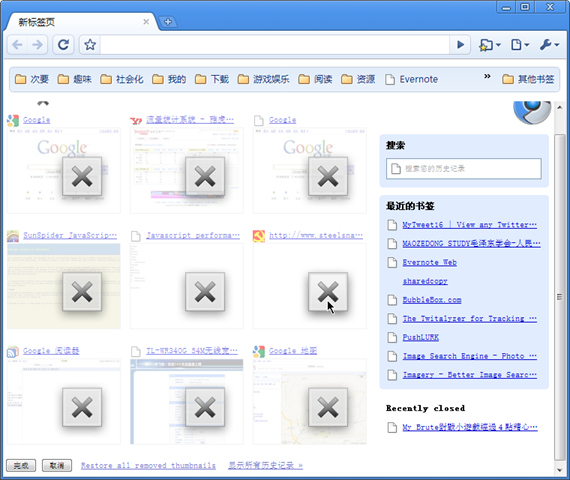This screenshot has width=570, height=480.
Task: Open the 次要 bookmarks folder
Action: [32, 79]
